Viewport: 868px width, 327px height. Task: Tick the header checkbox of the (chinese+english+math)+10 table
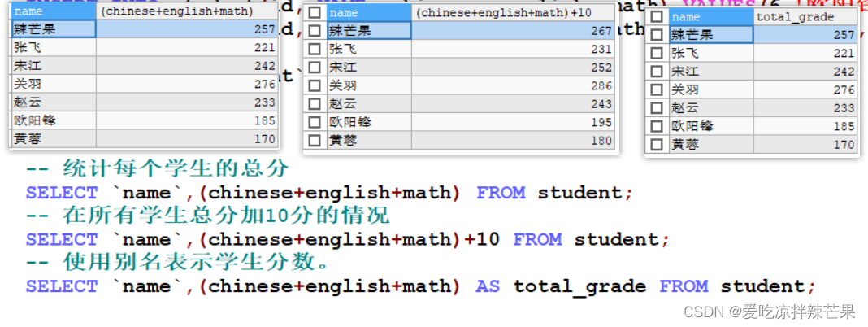point(315,13)
